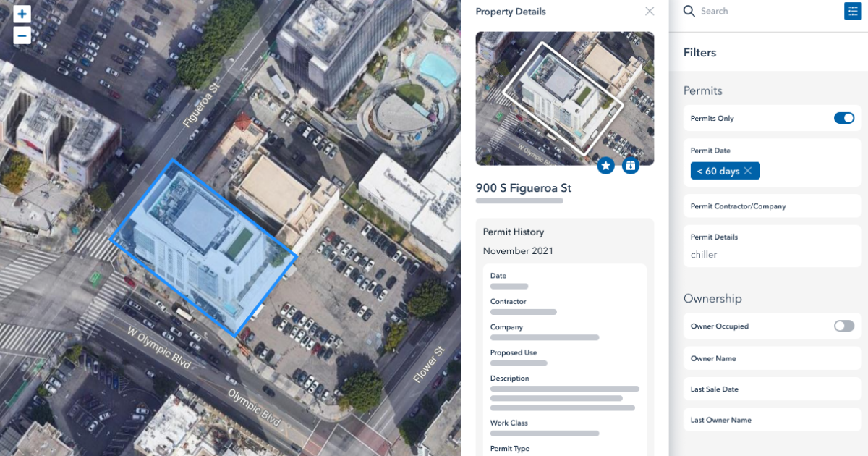
Task: Click the download report icon below property image
Action: [x=630, y=165]
